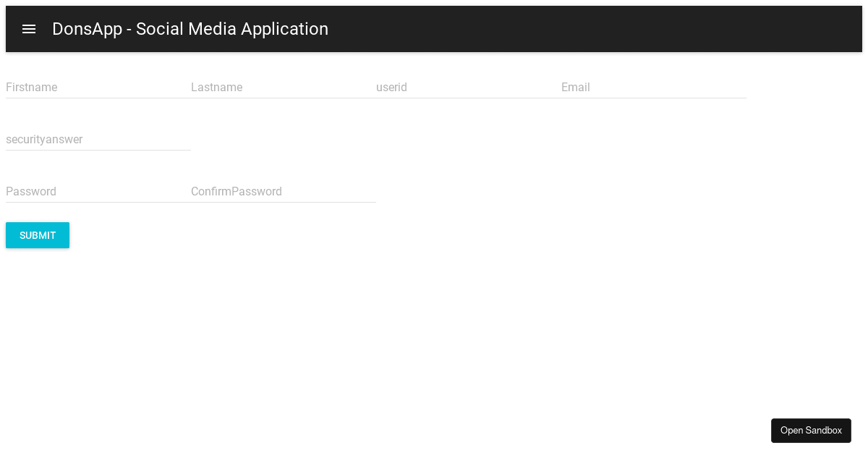Click the Password placeholder label
Screen dimensions: 868x456
pyautogui.click(x=31, y=192)
